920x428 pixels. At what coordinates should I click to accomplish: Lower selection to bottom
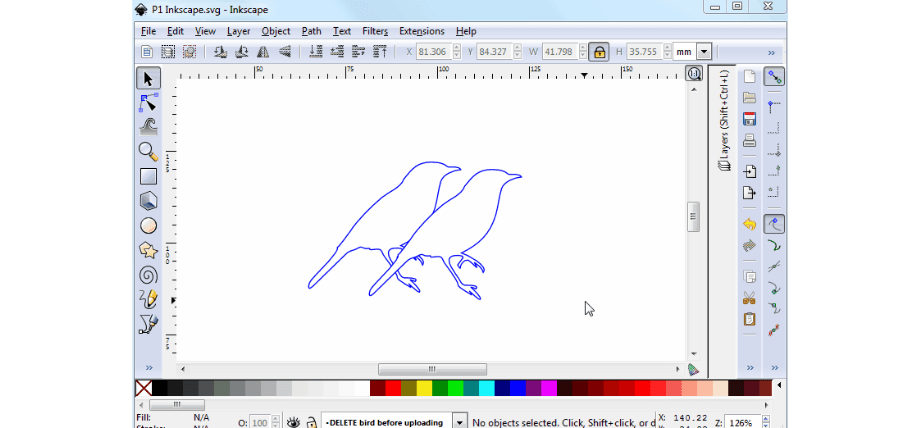pos(316,52)
